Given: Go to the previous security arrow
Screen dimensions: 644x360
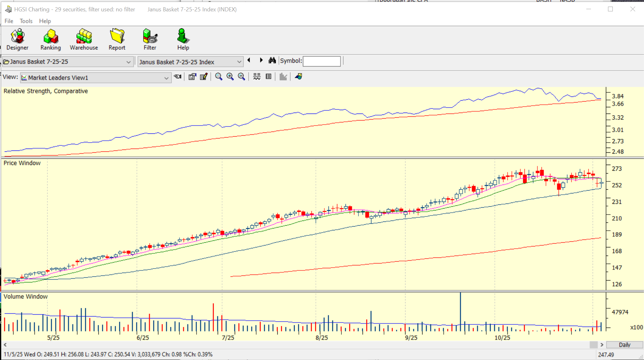Looking at the screenshot, I should tap(249, 60).
